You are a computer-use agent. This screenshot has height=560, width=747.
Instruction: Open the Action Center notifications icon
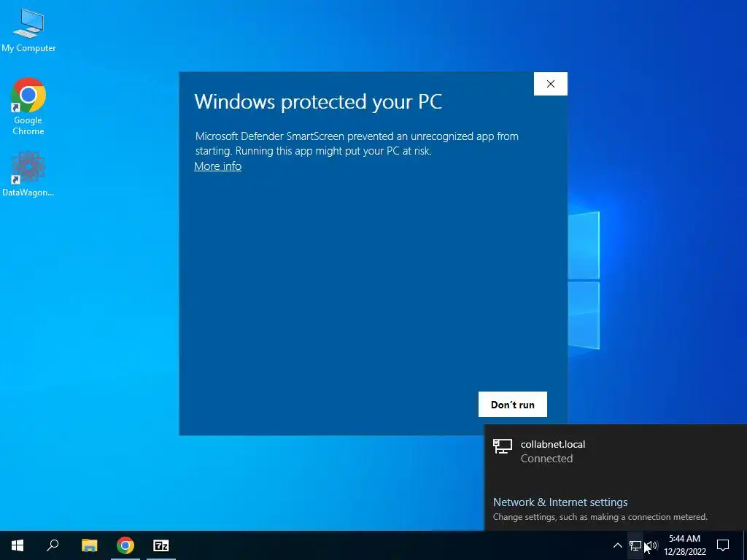pos(723,545)
